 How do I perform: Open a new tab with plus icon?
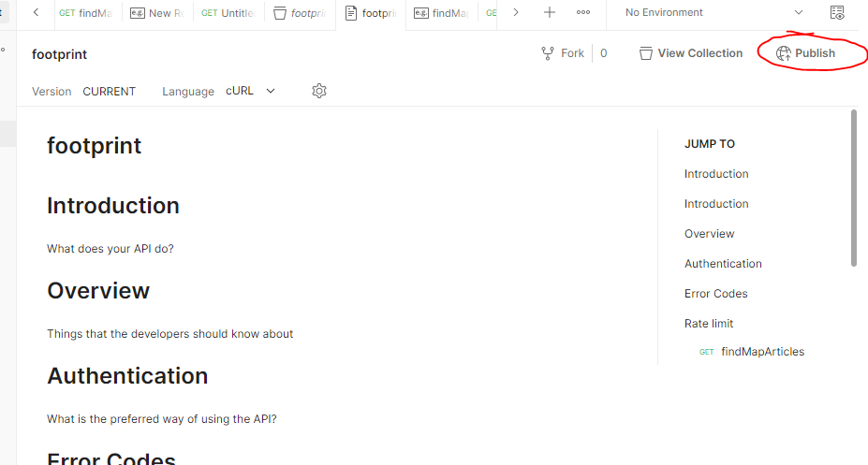coord(549,12)
